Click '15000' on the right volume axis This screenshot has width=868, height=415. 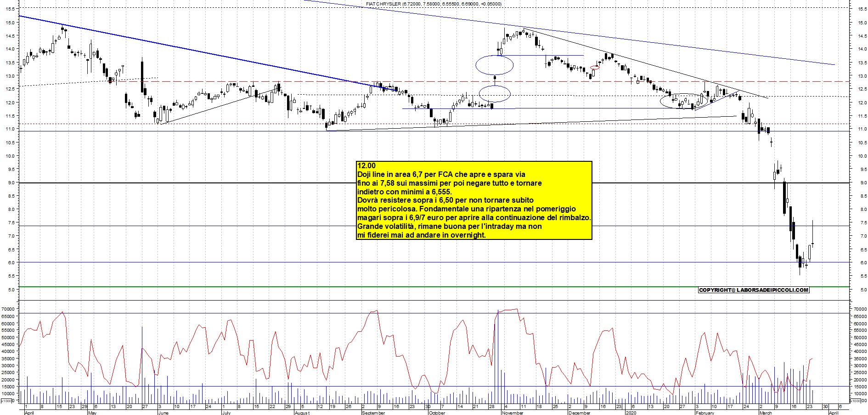(x=861, y=387)
